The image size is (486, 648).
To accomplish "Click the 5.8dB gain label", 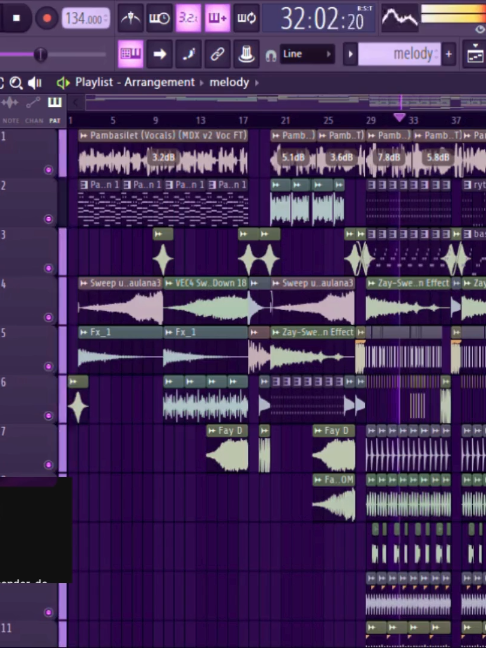I will pyautogui.click(x=438, y=157).
